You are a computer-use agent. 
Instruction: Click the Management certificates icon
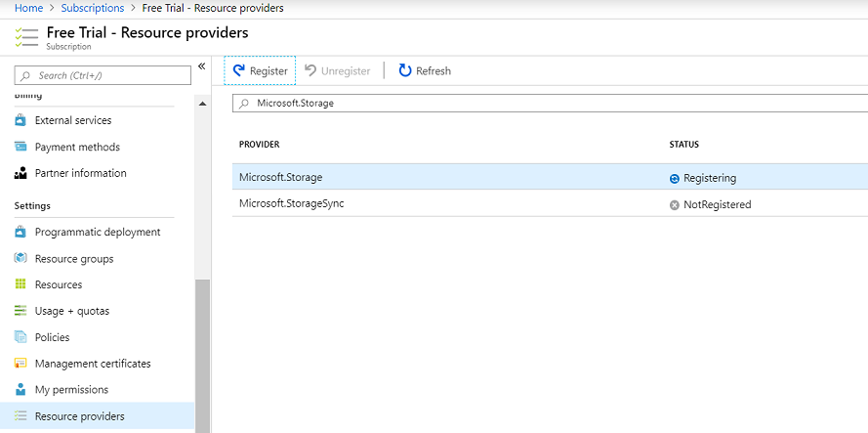[21, 364]
